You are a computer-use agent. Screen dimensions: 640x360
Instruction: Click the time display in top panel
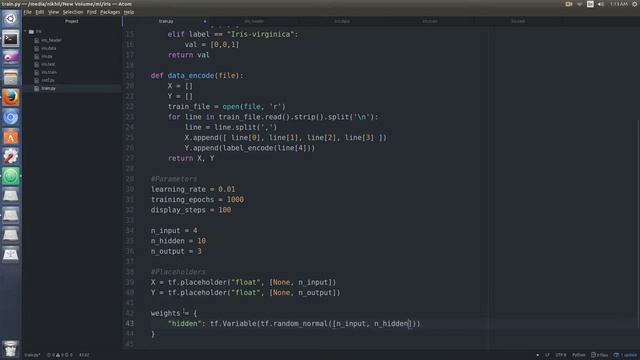[619, 4]
